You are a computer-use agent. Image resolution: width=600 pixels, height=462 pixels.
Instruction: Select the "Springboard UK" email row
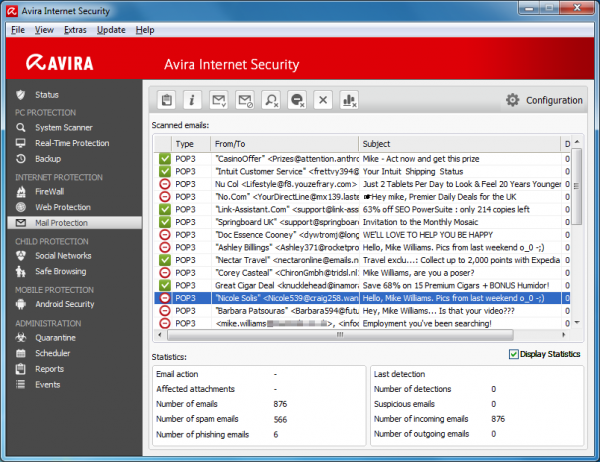click(x=363, y=222)
